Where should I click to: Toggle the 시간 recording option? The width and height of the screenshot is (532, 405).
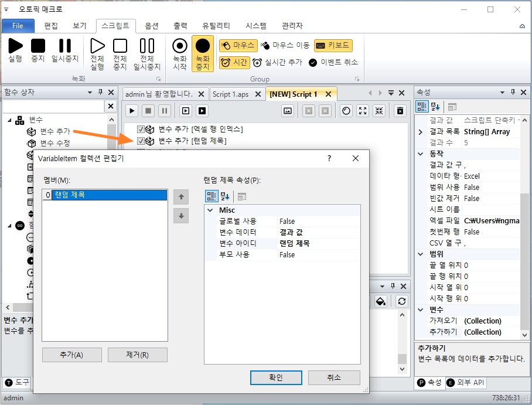[x=234, y=63]
